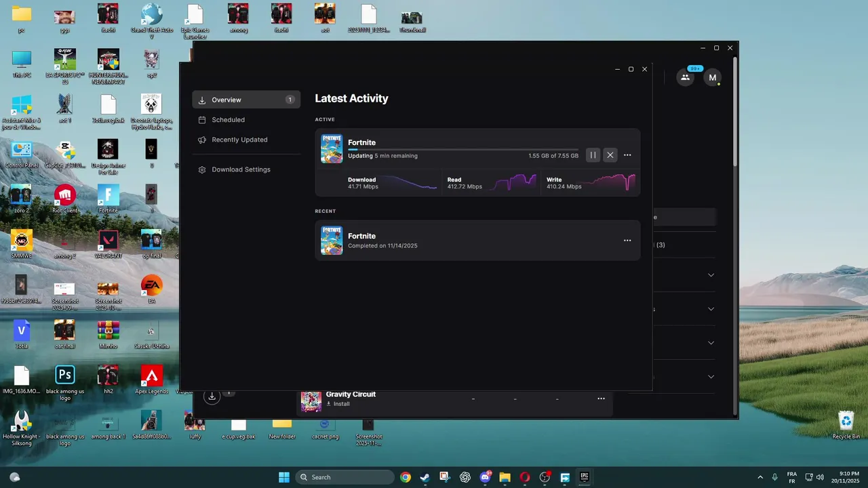
Task: Open Opera browser from the taskbar
Action: [x=524, y=477]
